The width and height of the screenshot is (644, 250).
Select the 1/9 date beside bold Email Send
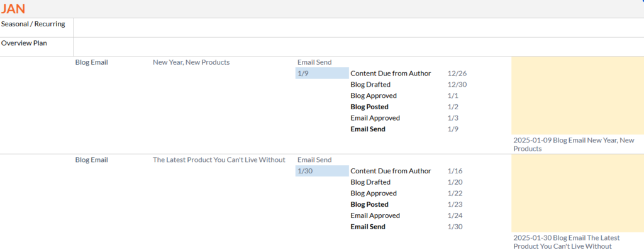pos(453,129)
